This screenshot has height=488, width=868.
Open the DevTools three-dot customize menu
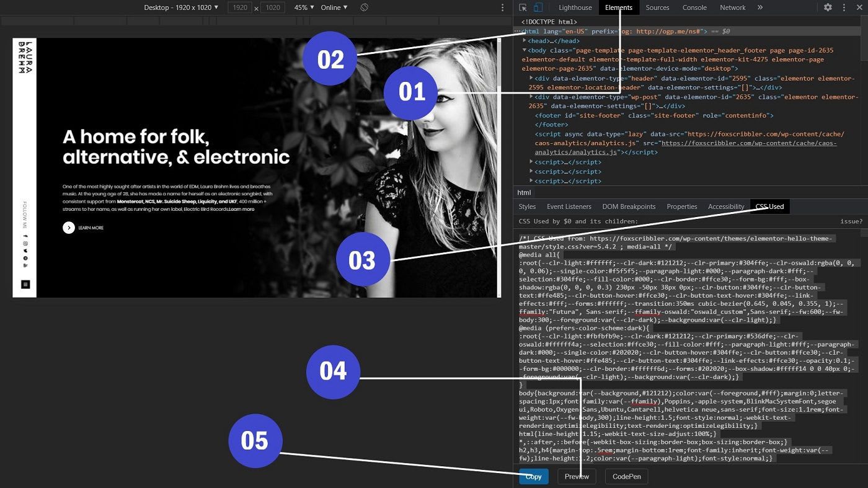tap(844, 7)
